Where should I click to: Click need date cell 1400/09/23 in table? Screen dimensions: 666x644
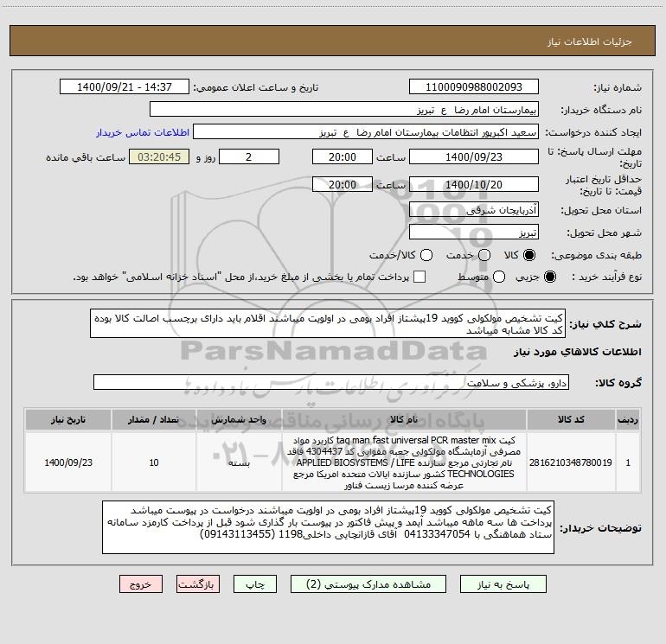click(68, 462)
